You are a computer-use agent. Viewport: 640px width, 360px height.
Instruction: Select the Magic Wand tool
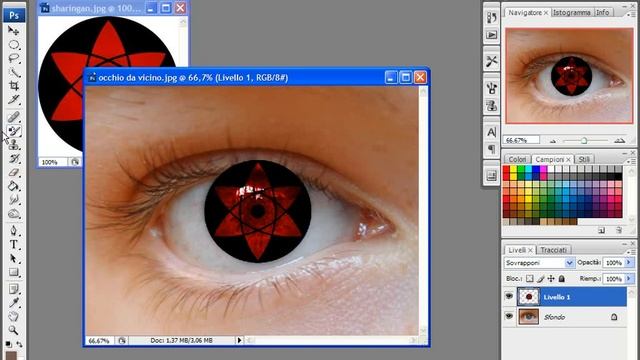(13, 72)
